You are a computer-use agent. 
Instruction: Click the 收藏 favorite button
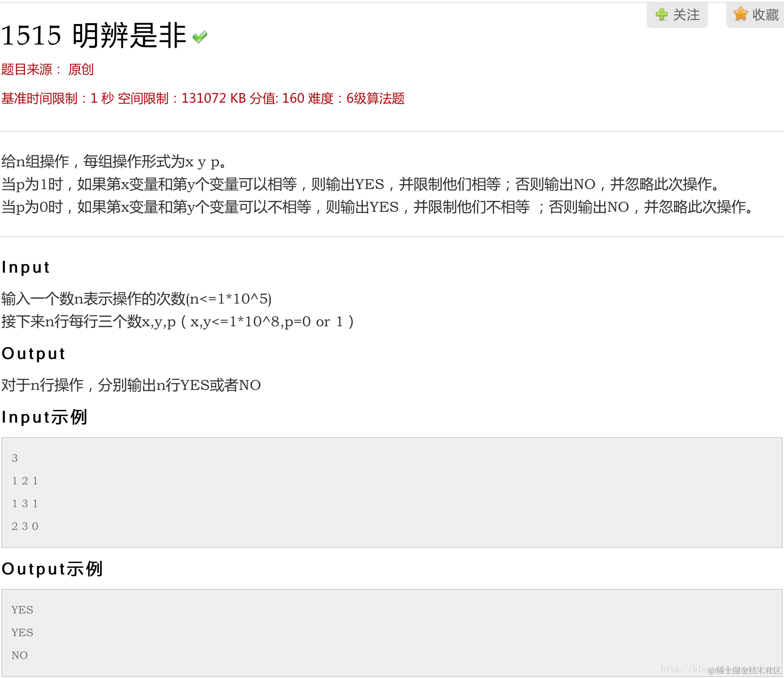pos(755,15)
